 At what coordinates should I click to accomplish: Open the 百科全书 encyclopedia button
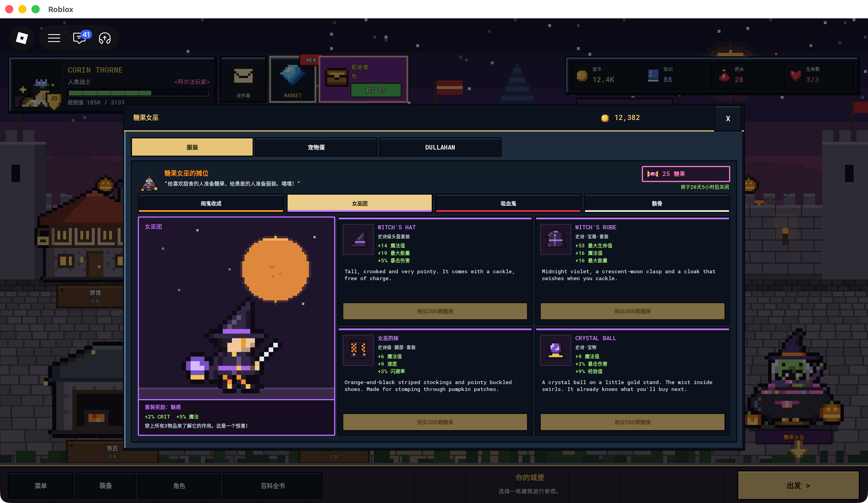coord(273,485)
